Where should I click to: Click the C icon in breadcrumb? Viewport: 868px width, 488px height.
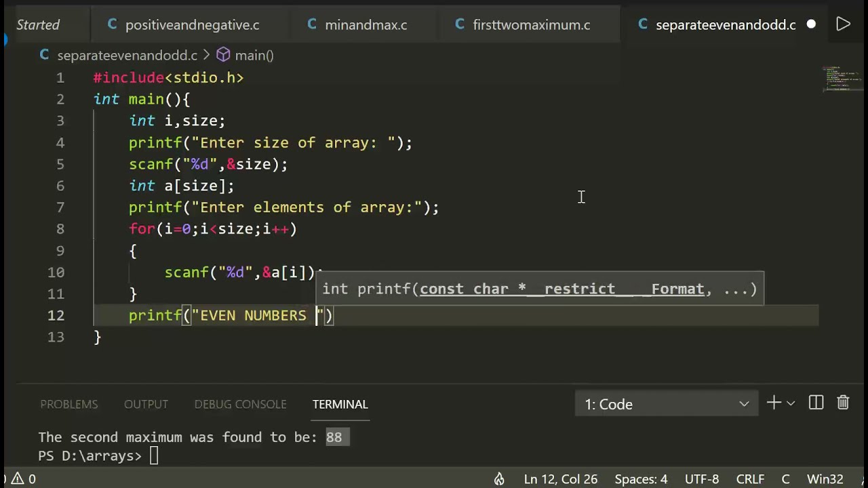[45, 55]
